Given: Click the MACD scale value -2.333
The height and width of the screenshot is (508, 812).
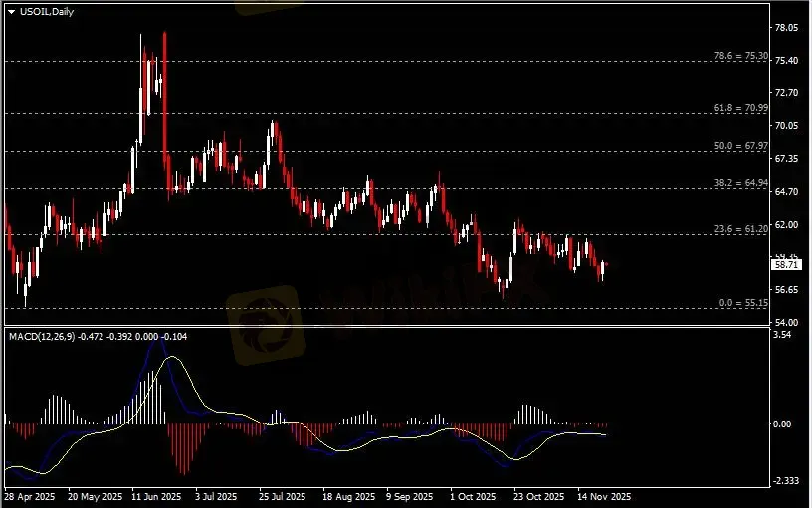Looking at the screenshot, I should 786,481.
